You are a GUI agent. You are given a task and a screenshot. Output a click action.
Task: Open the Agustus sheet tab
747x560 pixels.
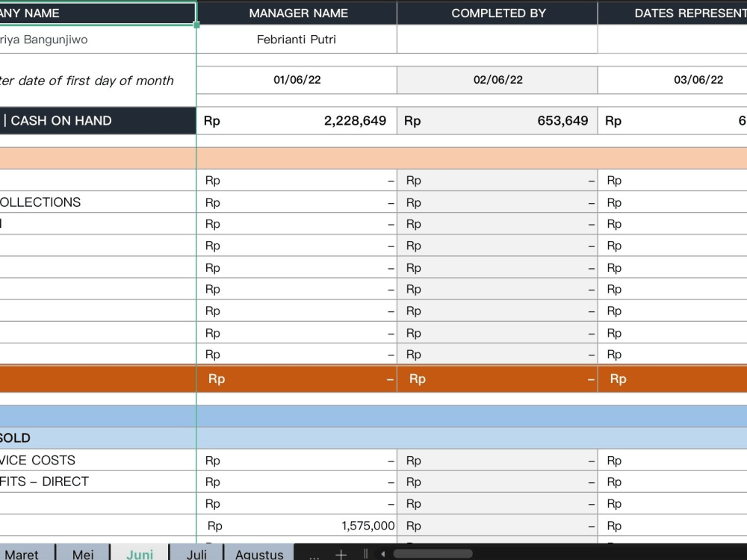(259, 554)
